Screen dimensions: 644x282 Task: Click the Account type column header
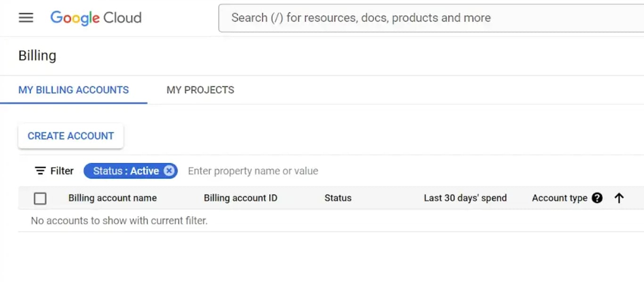tap(560, 198)
